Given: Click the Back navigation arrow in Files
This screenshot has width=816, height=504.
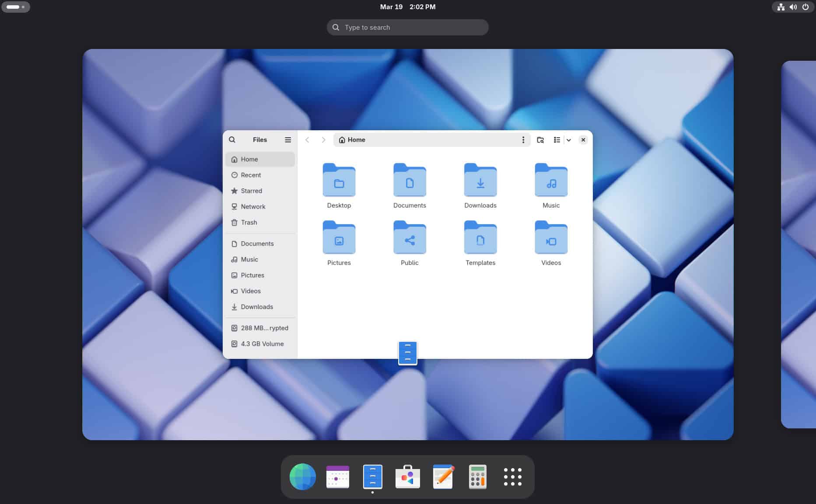Looking at the screenshot, I should (x=308, y=140).
